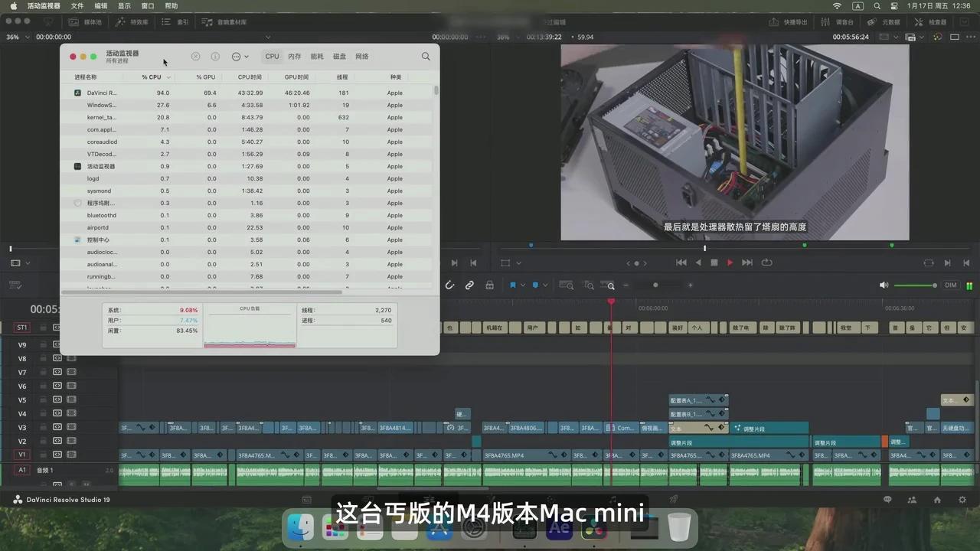
Task: Sort by 线程 (threads) column header
Action: [x=342, y=77]
